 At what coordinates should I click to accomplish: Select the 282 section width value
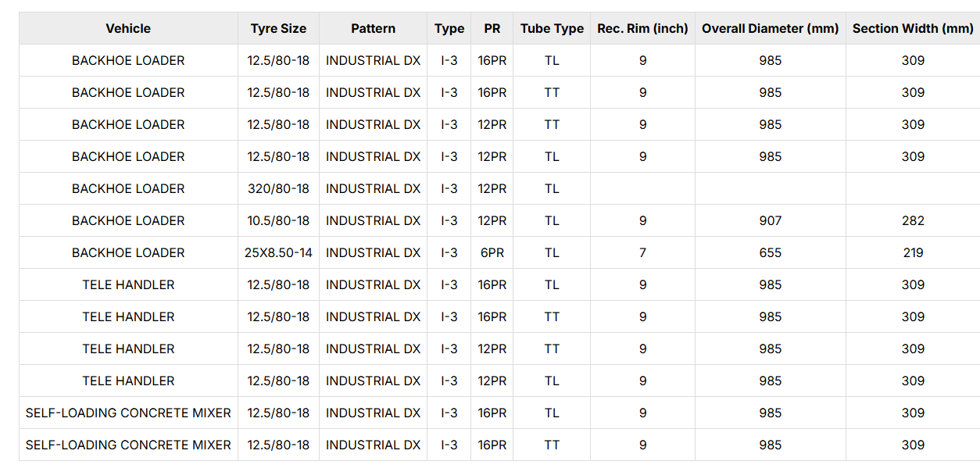point(913,220)
